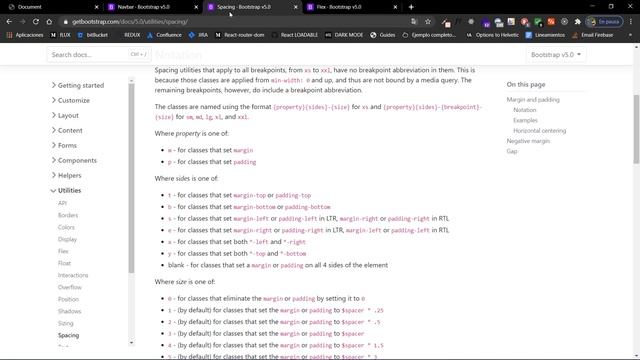Image resolution: width=640 pixels, height=360 pixels.
Task: Open the API utilities page
Action: (x=62, y=203)
